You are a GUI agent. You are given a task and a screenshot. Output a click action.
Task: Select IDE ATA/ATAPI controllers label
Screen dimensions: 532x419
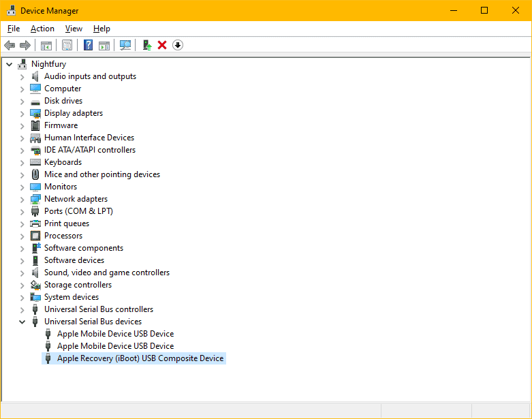[90, 150]
